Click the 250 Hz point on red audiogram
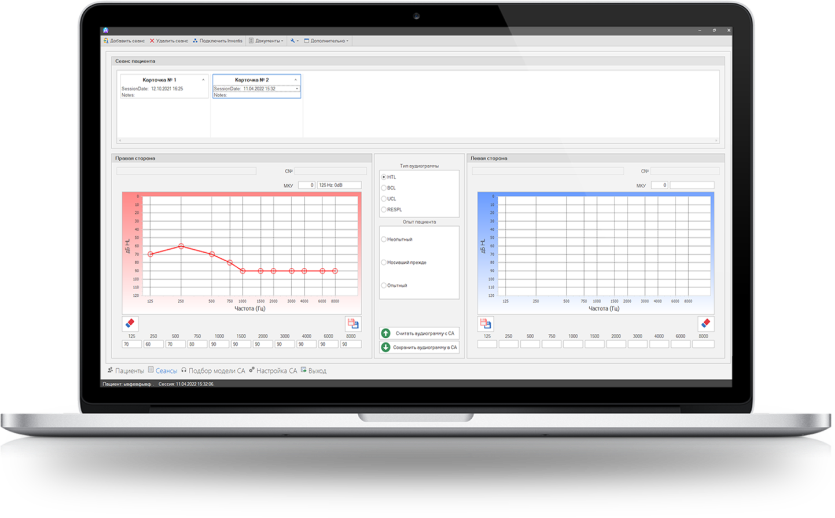The width and height of the screenshot is (835, 518). tap(181, 246)
